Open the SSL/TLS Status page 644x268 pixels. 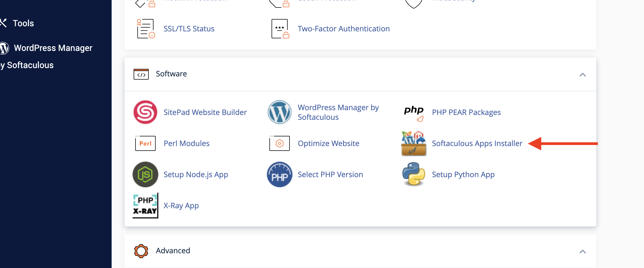(x=189, y=28)
